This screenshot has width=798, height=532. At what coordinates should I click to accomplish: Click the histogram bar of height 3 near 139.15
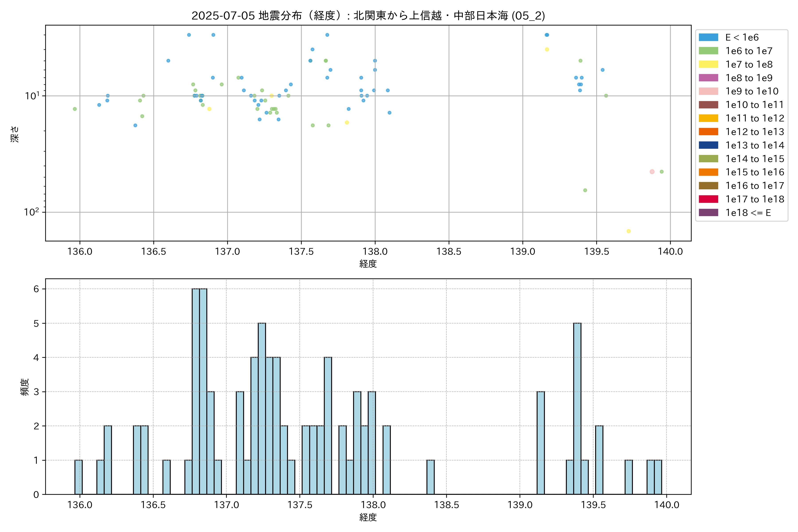tap(540, 443)
